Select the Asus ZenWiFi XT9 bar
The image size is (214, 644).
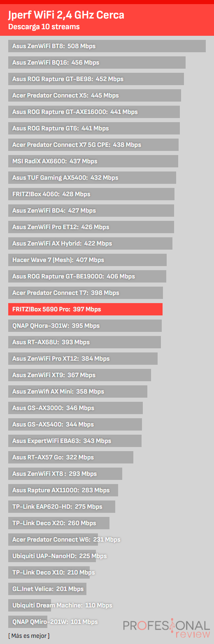[x=79, y=375]
